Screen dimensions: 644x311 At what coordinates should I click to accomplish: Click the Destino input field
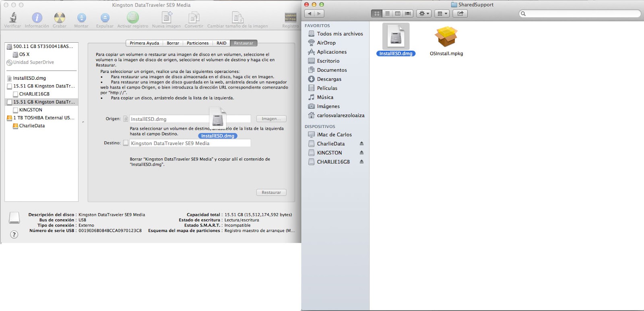tap(190, 143)
